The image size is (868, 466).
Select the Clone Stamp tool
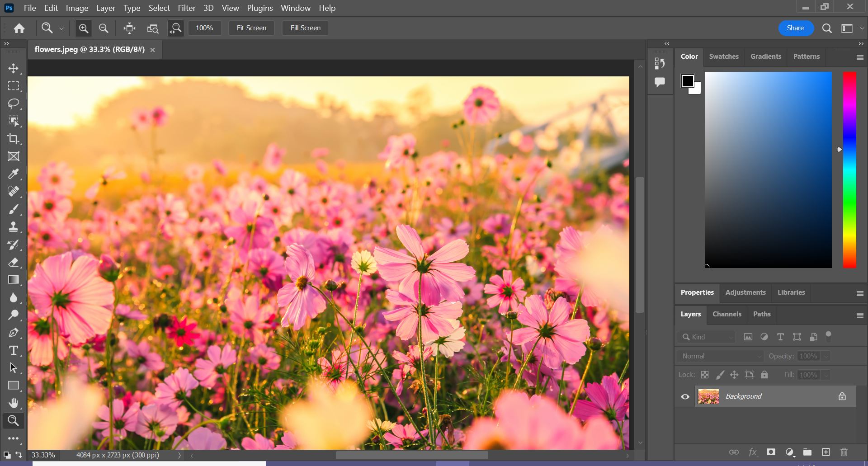point(14,227)
